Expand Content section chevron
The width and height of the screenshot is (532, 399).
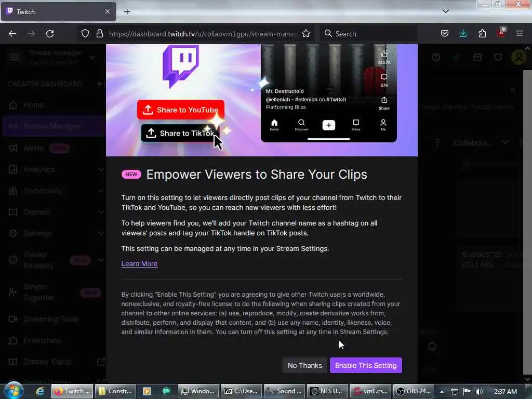click(x=101, y=212)
